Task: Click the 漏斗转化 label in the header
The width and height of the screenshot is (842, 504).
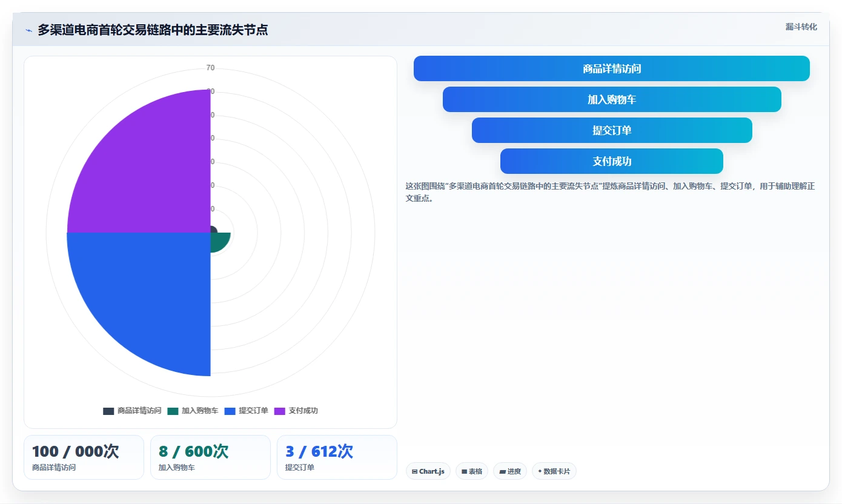Action: (x=801, y=27)
